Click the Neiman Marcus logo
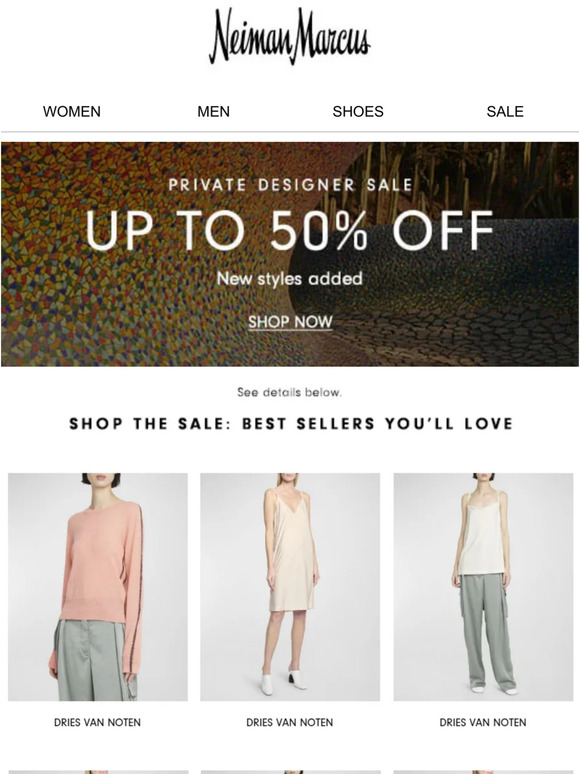The image size is (580, 774). 290,36
